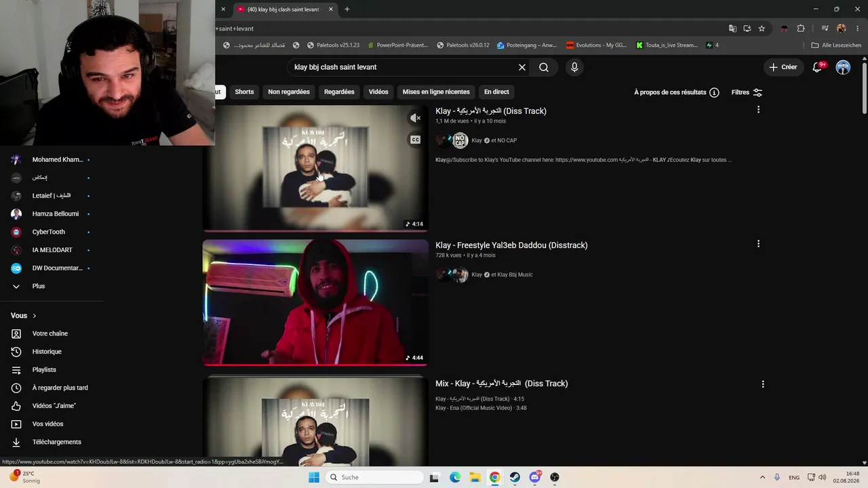Open the IA MELODART subscription channel
Screen dimensions: 868x488
(x=52, y=250)
